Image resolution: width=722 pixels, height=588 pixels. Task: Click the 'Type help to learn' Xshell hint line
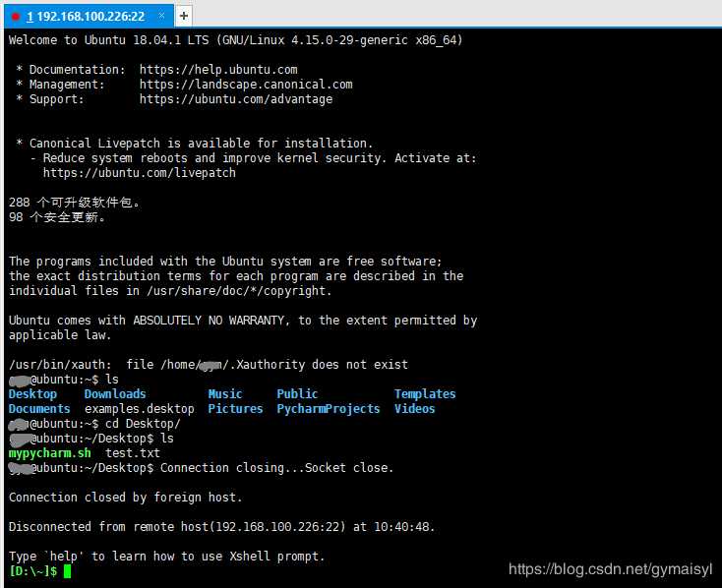[166, 557]
